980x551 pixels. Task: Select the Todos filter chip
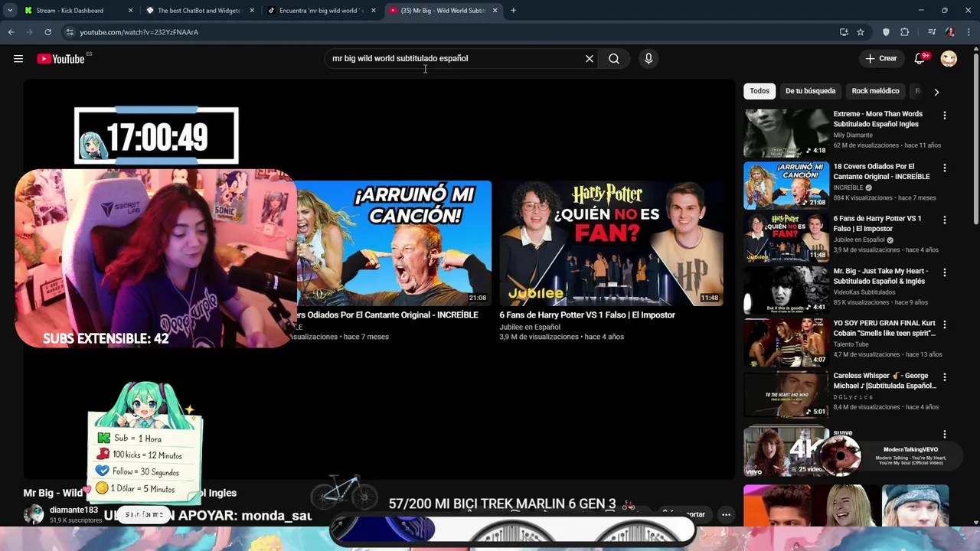click(x=759, y=91)
